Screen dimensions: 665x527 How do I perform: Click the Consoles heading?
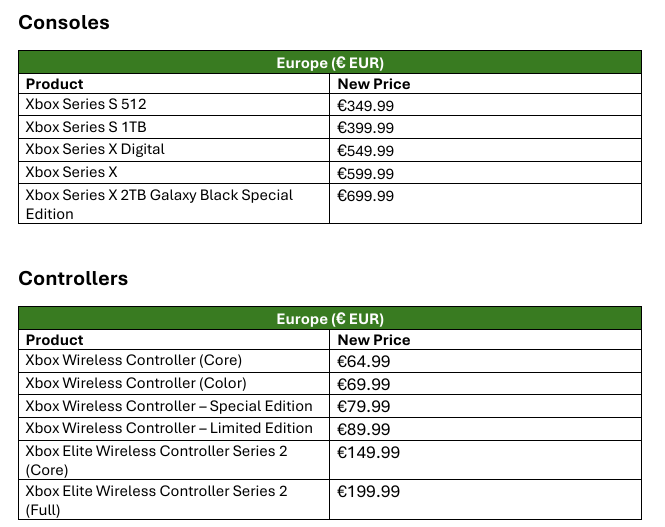(64, 22)
